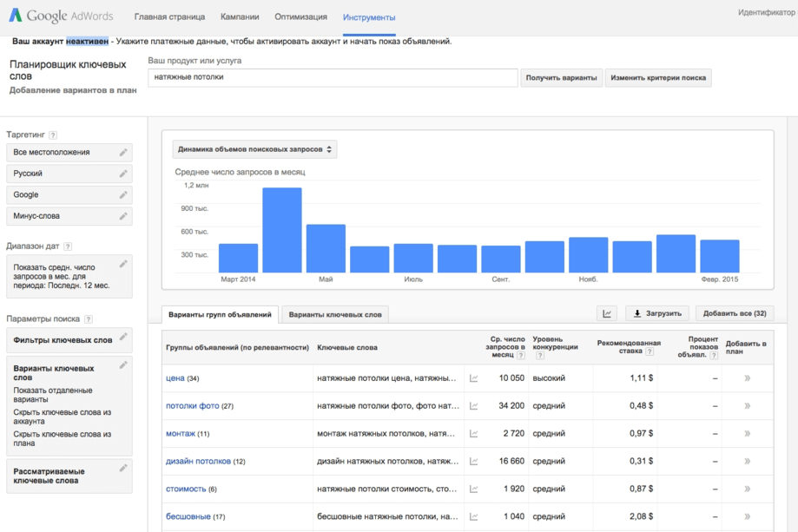The image size is (798, 532).
Task: Click the Загрузить download button
Action: coord(656,314)
